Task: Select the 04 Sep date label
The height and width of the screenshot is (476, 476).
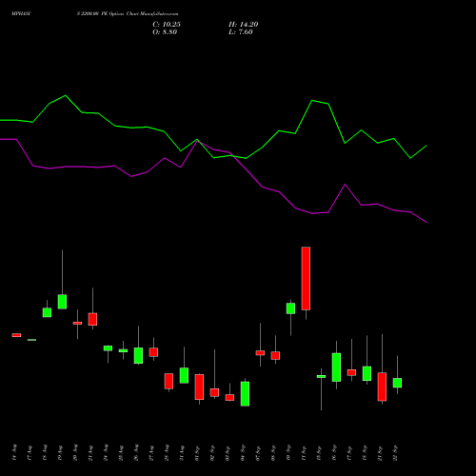Action: (x=243, y=452)
